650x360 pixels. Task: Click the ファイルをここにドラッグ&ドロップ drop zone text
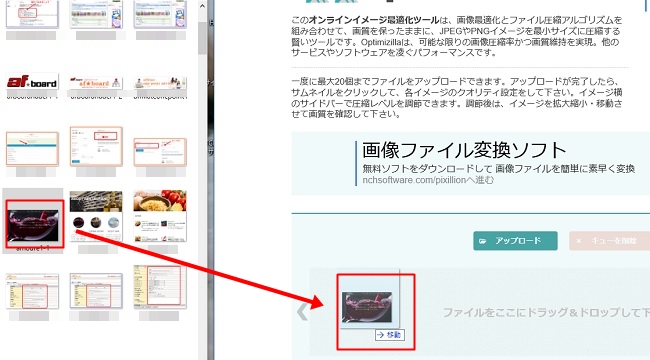coord(546,312)
